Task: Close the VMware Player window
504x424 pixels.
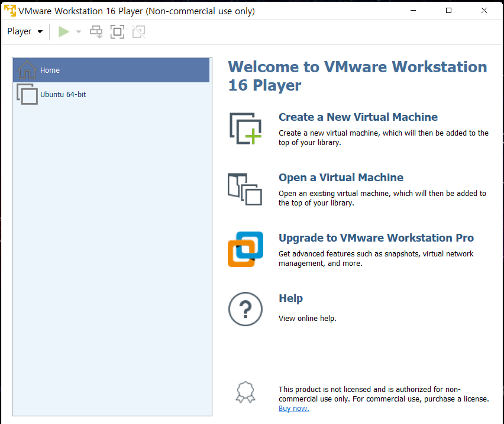Action: [484, 11]
